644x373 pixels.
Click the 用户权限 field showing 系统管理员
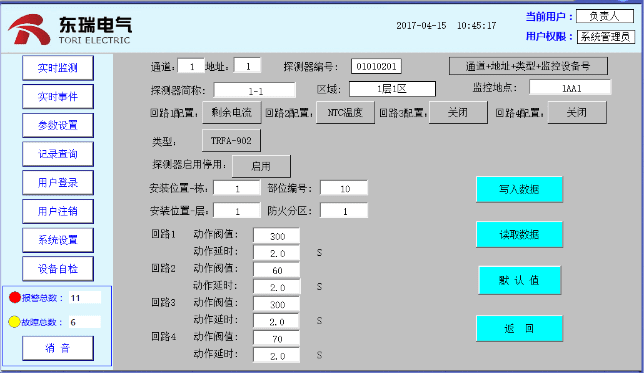coord(606,37)
